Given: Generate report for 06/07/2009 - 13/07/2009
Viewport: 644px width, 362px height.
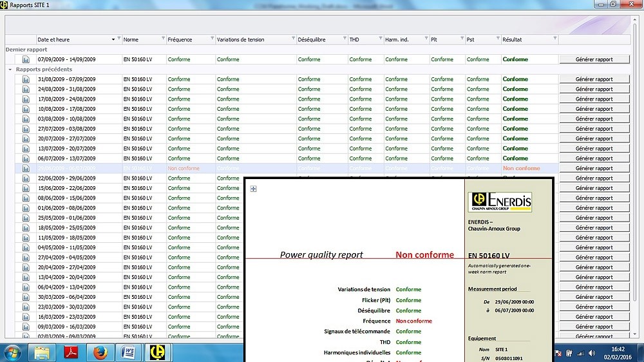Looking at the screenshot, I should 594,158.
